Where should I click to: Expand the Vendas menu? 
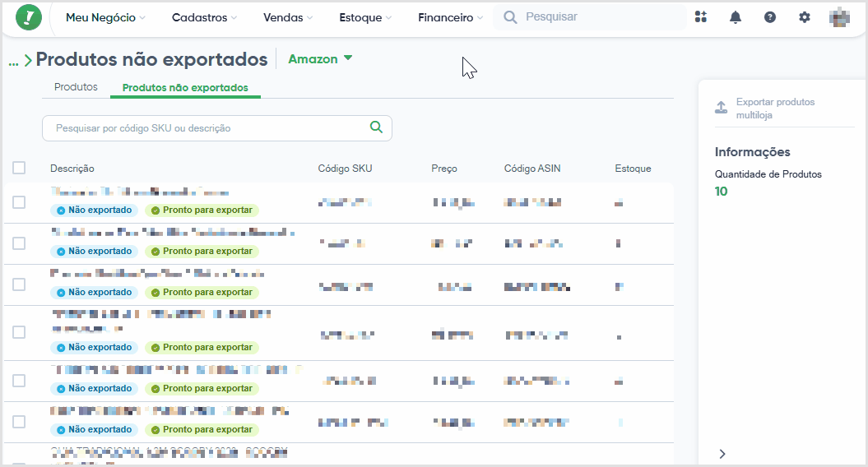click(x=288, y=17)
